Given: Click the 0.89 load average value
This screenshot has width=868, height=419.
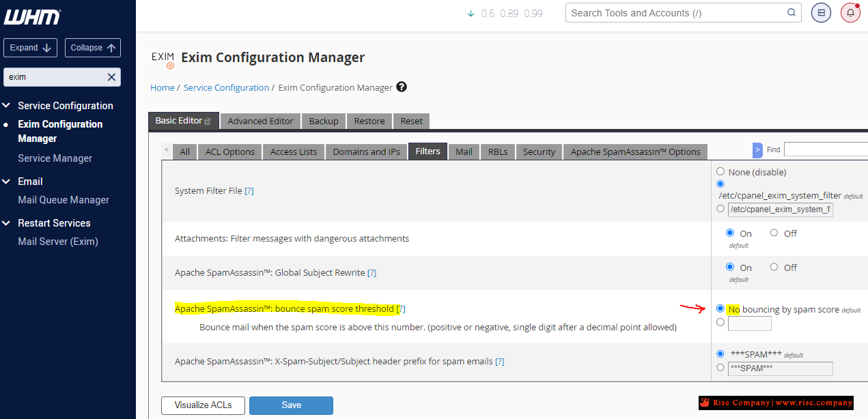Looking at the screenshot, I should pos(509,14).
